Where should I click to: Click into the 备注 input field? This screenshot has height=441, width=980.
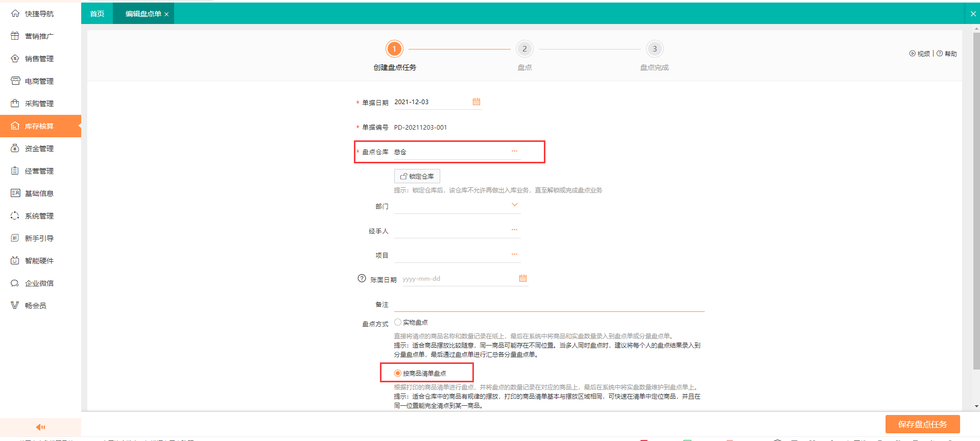point(549,304)
